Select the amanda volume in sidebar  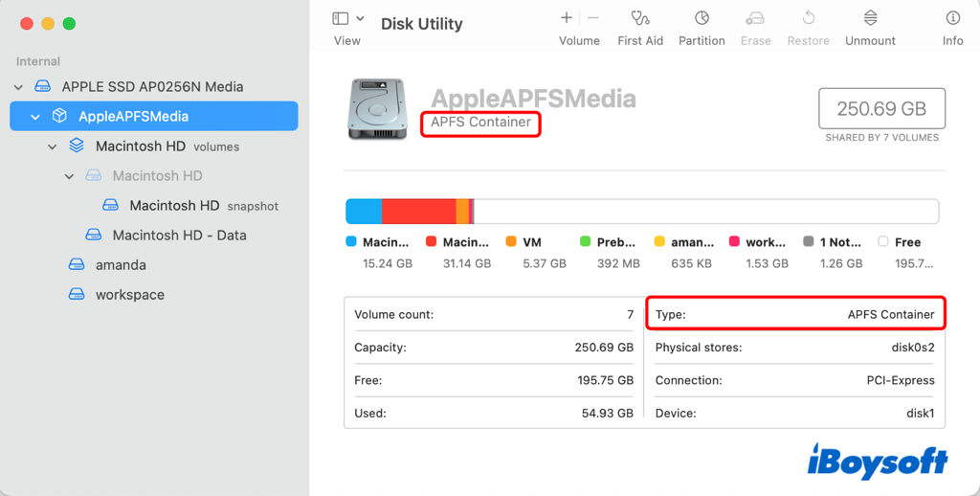121,265
